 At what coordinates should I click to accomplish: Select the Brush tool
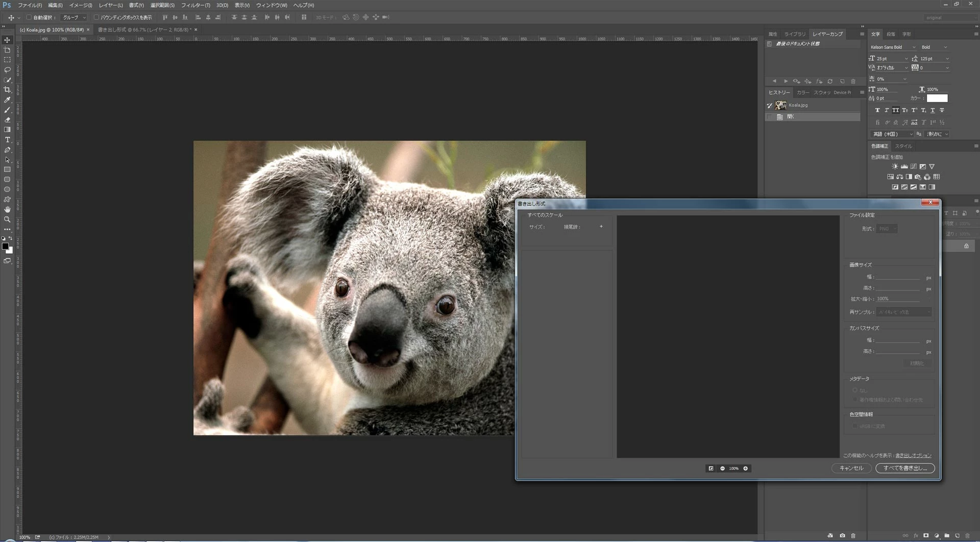coord(7,110)
